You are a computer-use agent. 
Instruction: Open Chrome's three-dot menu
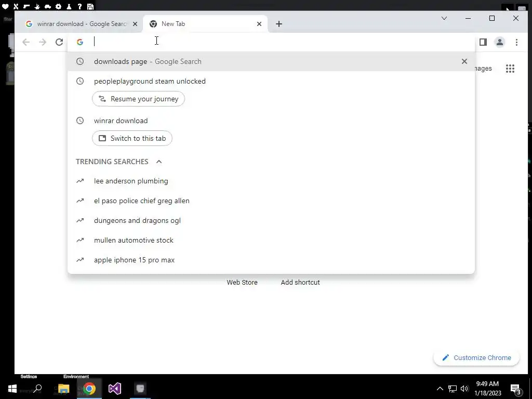point(516,42)
